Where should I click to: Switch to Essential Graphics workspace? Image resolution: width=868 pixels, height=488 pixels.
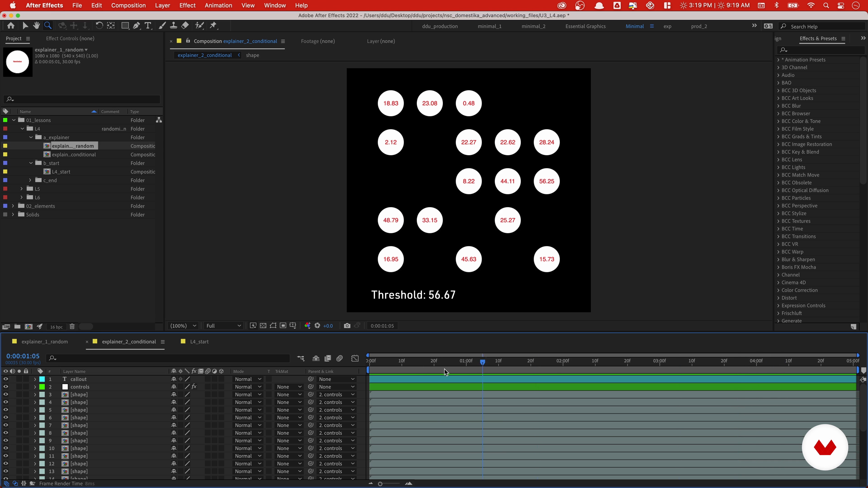click(x=585, y=26)
